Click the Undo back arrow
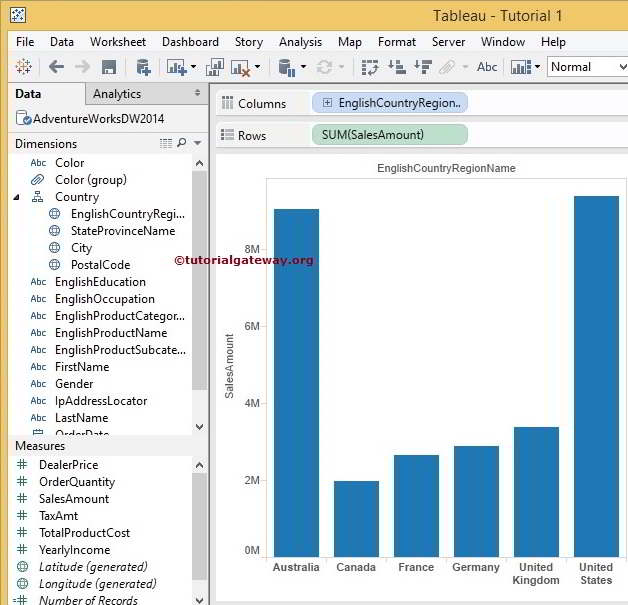The width and height of the screenshot is (628, 605). [x=56, y=67]
